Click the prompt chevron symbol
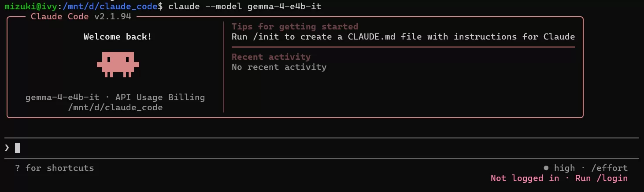The image size is (644, 192). tap(7, 148)
